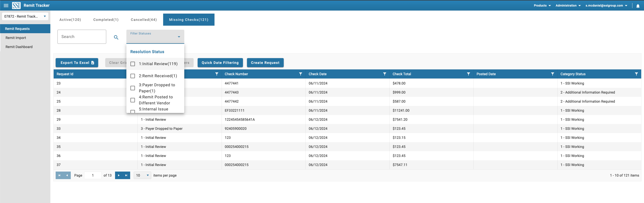Image resolution: width=644 pixels, height=203 pixels.
Task: Change items per page dropdown
Action: click(142, 175)
